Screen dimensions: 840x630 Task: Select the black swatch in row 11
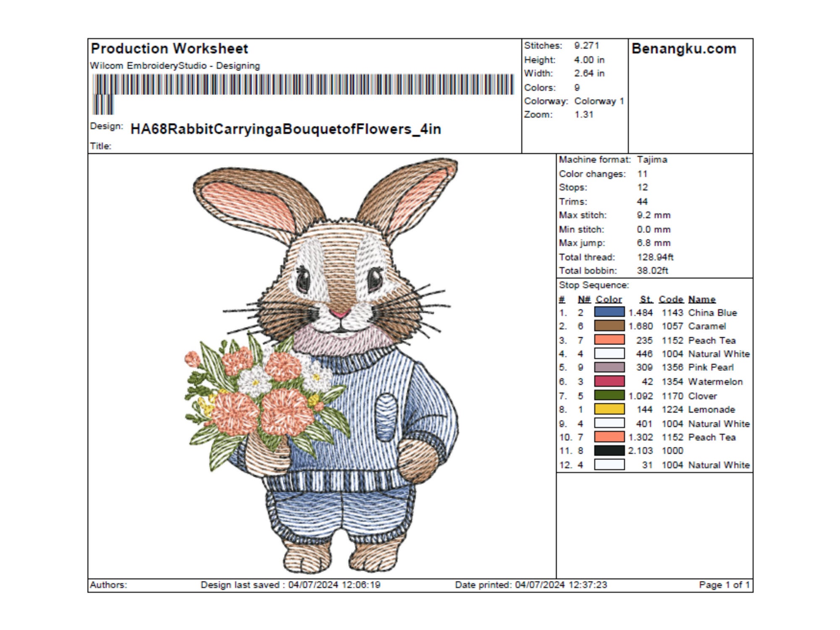pos(609,451)
